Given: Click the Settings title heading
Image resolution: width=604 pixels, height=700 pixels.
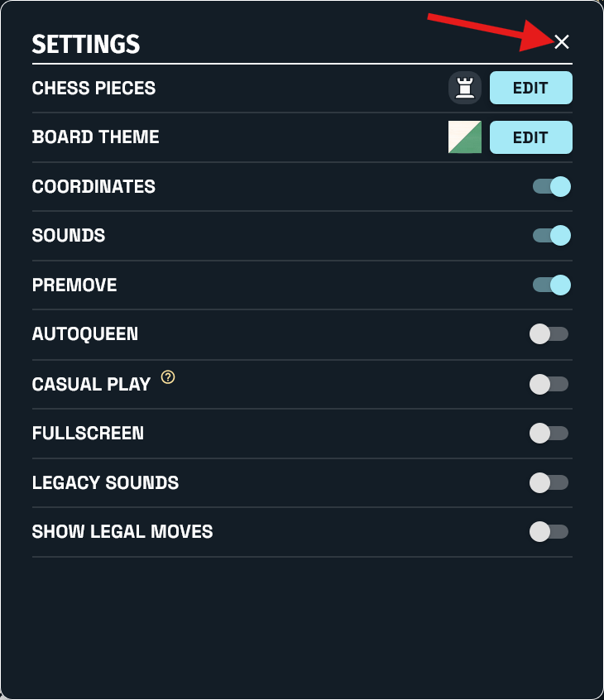Looking at the screenshot, I should (86, 44).
